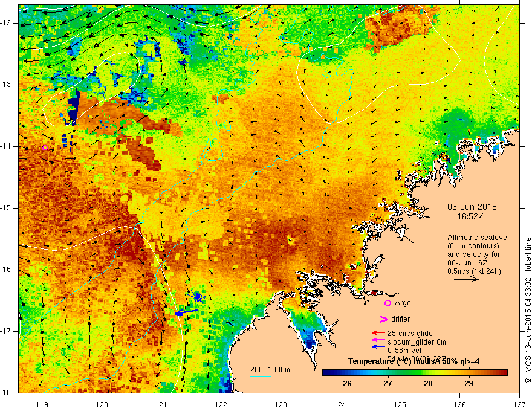Click latitude label -13 on left axis
This screenshot has width=532, height=411.
click(x=7, y=85)
